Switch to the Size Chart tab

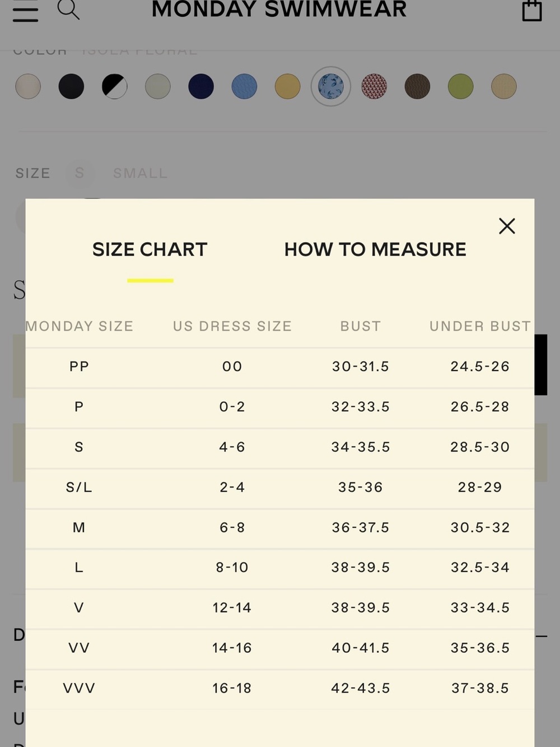150,249
